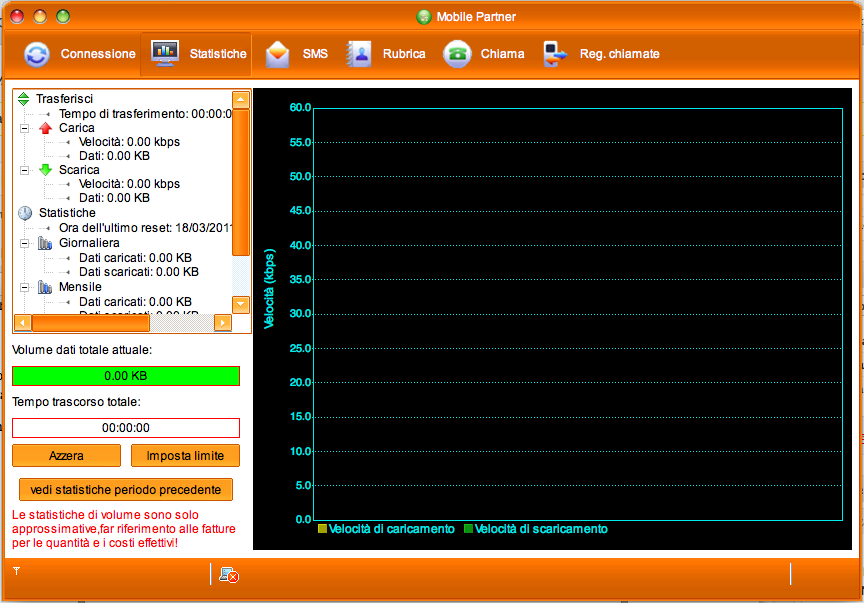Collapse the Mensile tree node
The width and height of the screenshot is (864, 603).
[25, 287]
